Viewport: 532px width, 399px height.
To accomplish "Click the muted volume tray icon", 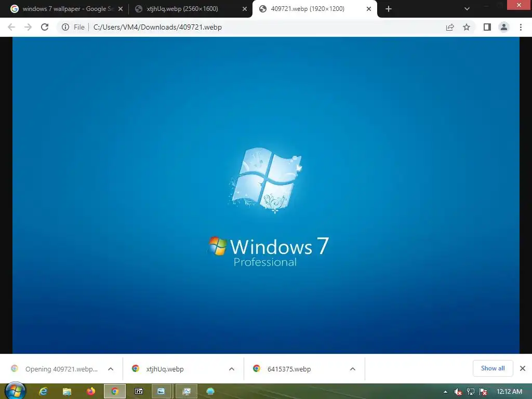I will (458, 392).
